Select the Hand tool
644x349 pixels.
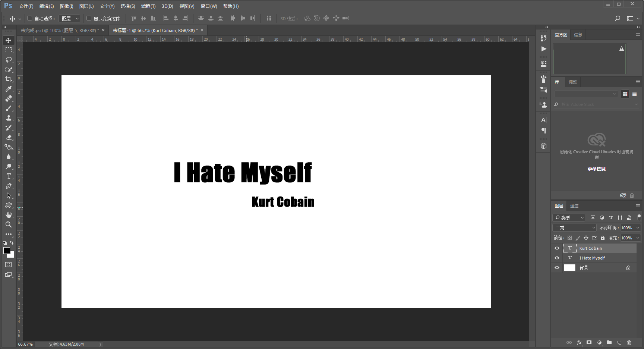[9, 215]
